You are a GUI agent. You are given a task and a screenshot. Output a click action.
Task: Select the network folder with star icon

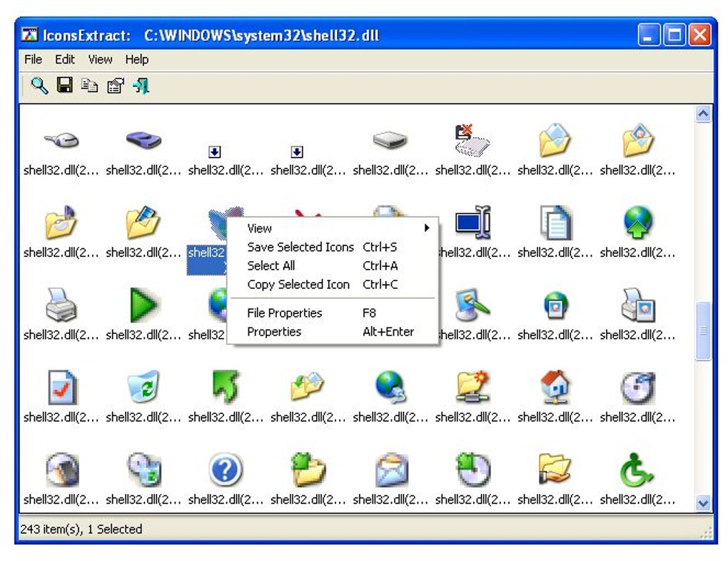coord(472,387)
